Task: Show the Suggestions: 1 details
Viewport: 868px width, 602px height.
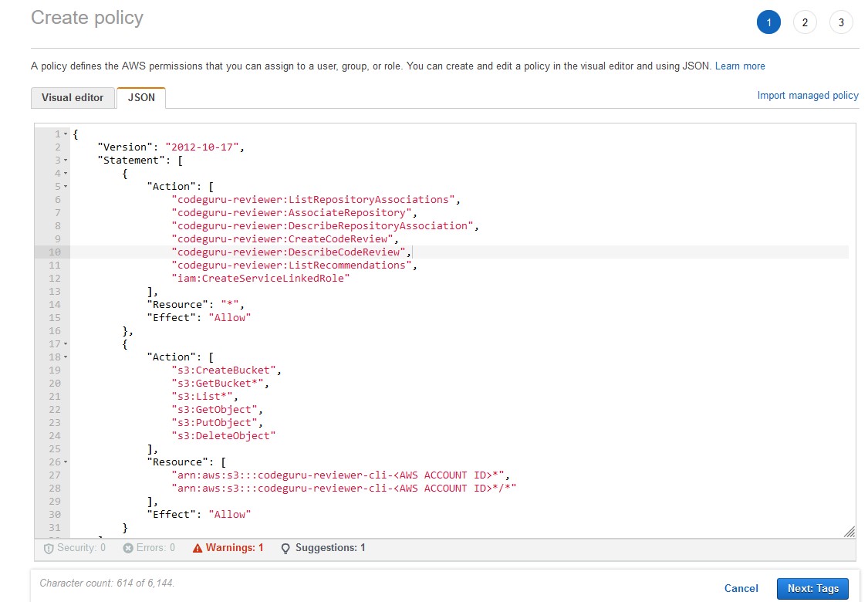Action: point(330,548)
